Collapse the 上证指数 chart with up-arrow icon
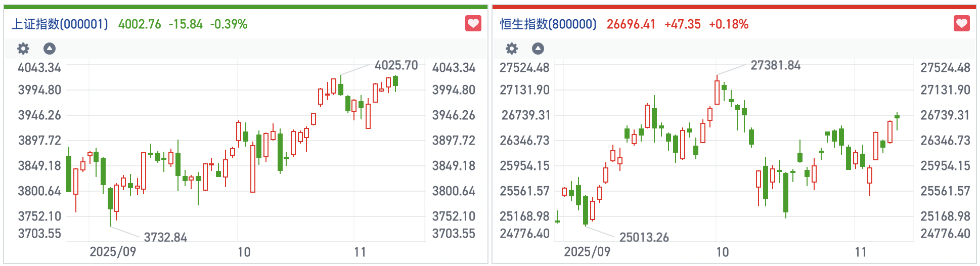 [x=50, y=49]
